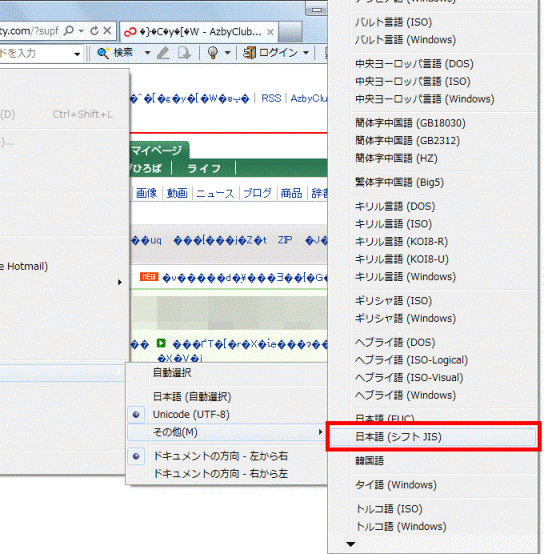Open the ログイン dropdown arrow
This screenshot has height=554, width=544.
(x=306, y=53)
